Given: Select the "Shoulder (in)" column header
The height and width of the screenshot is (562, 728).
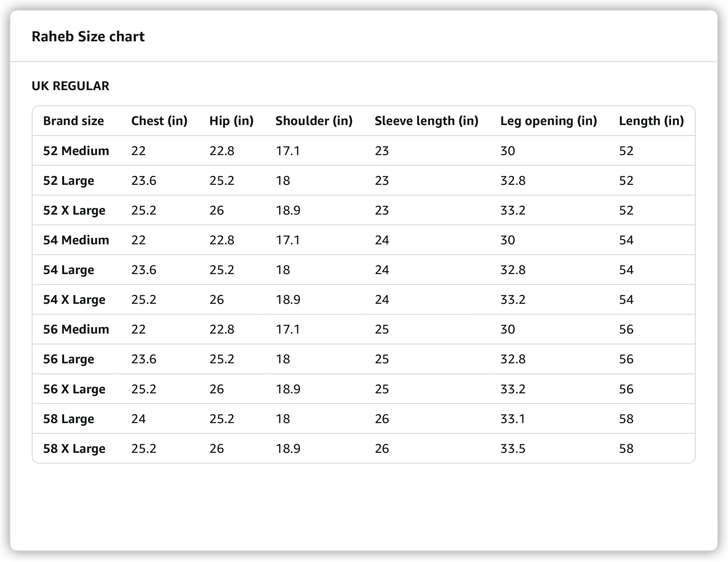Looking at the screenshot, I should (314, 121).
